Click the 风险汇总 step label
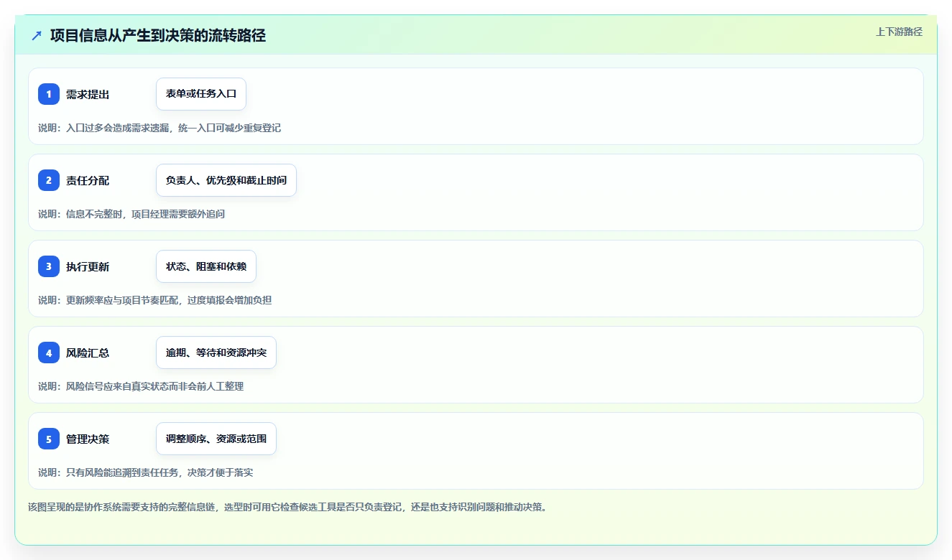 pos(88,353)
